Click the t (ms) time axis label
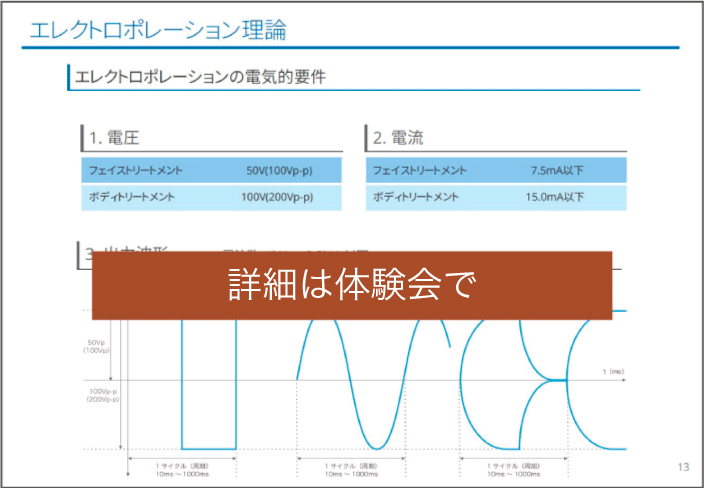The height and width of the screenshot is (488, 704). coord(613,371)
